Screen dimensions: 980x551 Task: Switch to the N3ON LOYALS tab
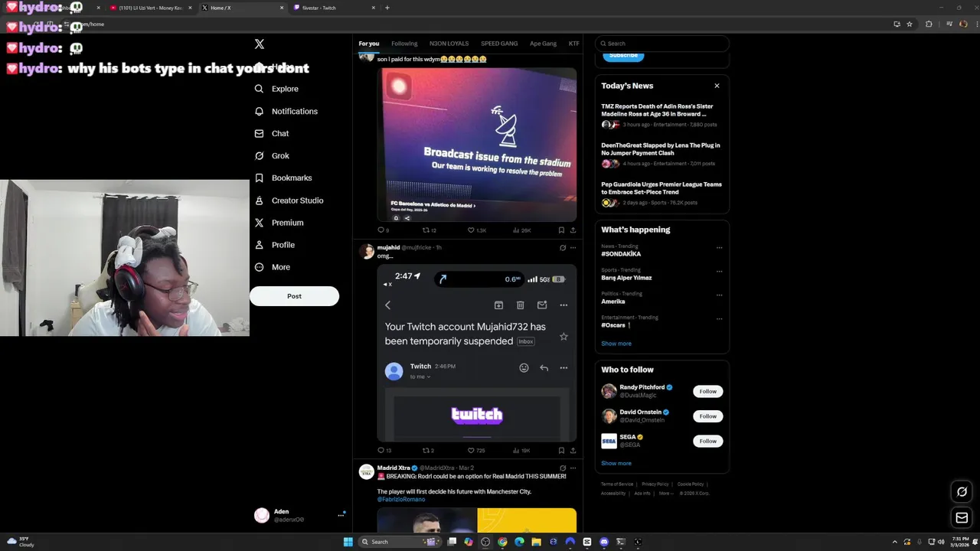click(x=449, y=44)
